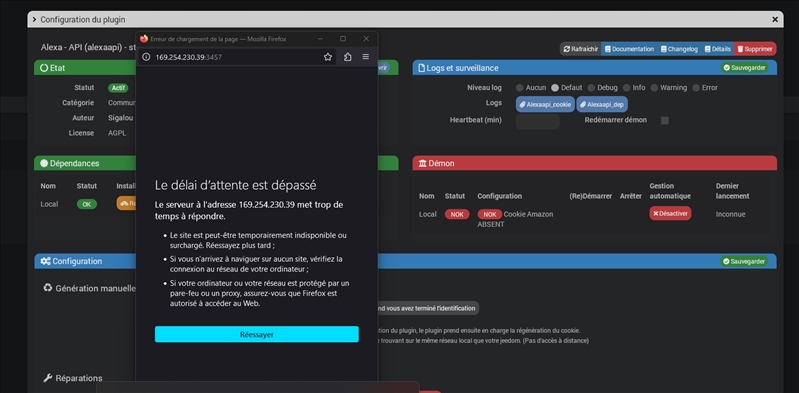Click the Réessayer button in Firefox
Screen dimensions: 799x393
point(257,334)
